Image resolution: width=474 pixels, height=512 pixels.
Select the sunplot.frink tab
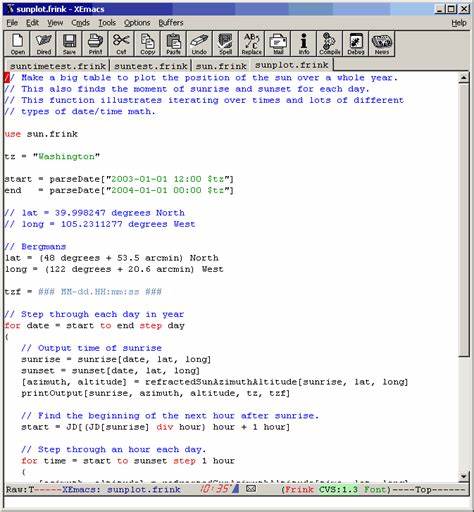pos(292,65)
